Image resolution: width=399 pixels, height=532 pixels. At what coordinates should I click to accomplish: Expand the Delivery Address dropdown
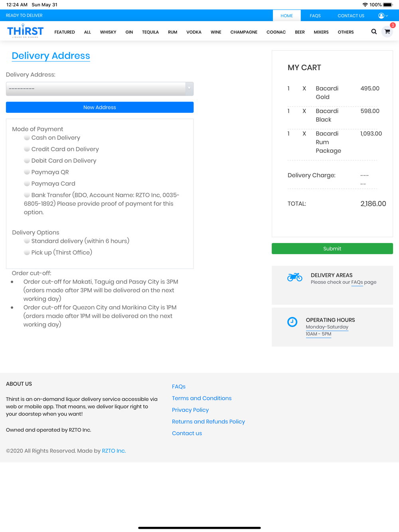(99, 89)
